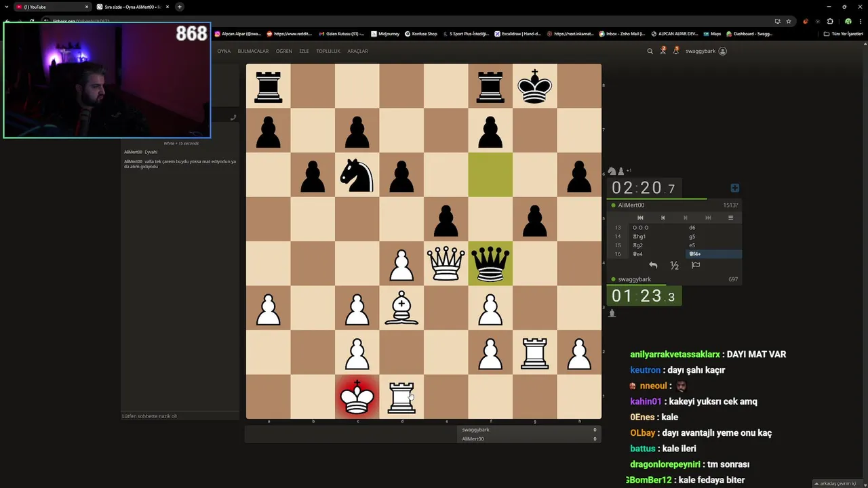868x488 pixels.
Task: Open the next.inkarnat bookmark
Action: coord(570,33)
